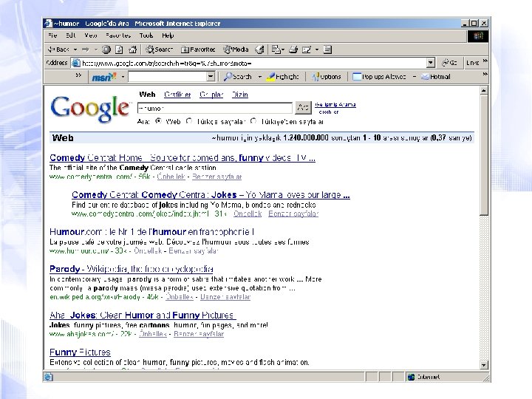Select the Türkiye'den sayfalar radio button
The image size is (532, 399).
pos(253,120)
